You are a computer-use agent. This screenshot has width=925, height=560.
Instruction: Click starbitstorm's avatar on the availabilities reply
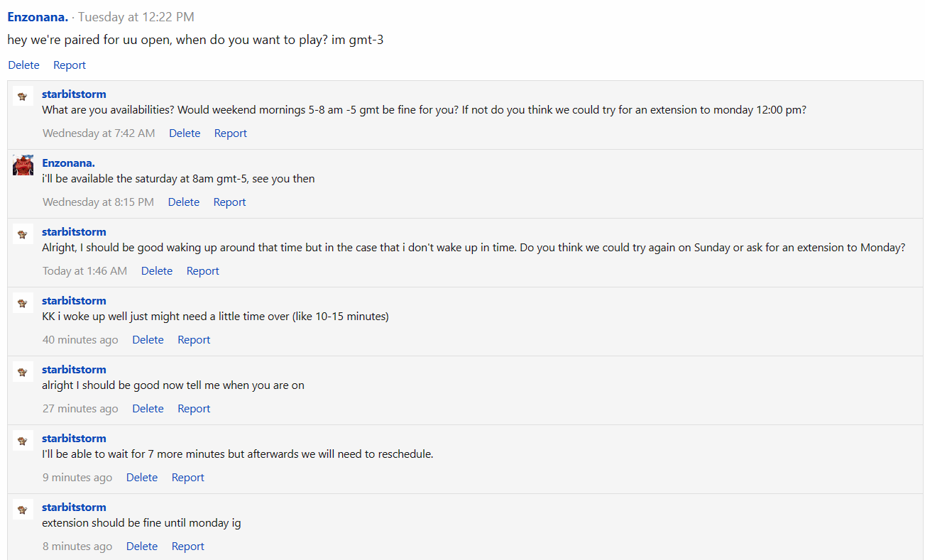pyautogui.click(x=23, y=96)
